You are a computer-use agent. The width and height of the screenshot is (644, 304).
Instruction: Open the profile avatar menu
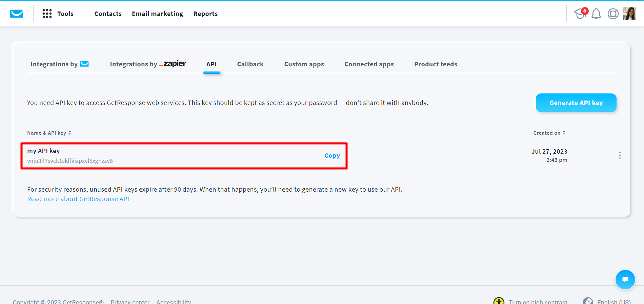tap(629, 14)
